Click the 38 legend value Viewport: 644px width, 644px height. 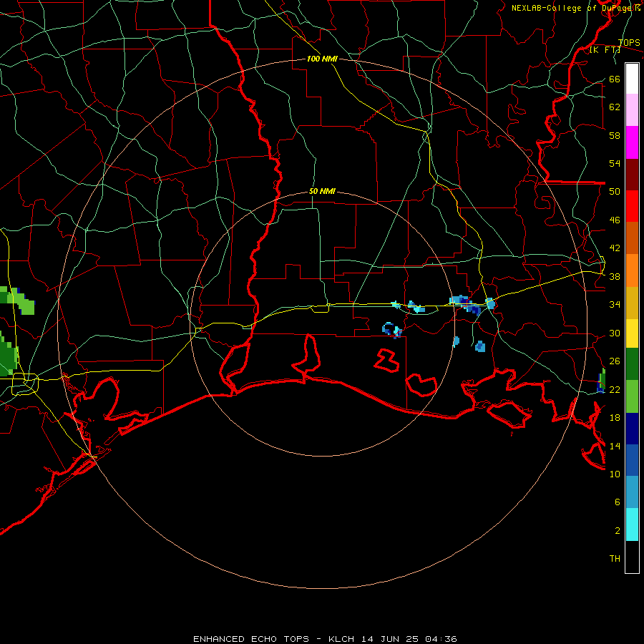[615, 276]
